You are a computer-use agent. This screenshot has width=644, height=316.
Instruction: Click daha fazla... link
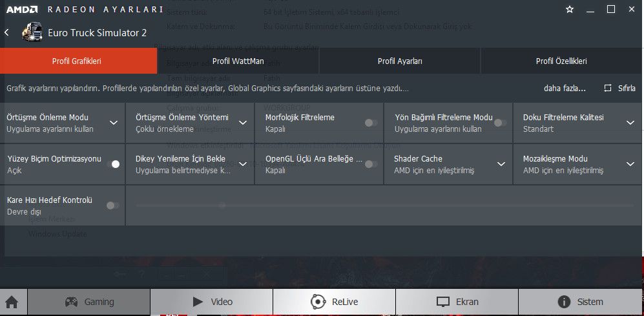[565, 89]
